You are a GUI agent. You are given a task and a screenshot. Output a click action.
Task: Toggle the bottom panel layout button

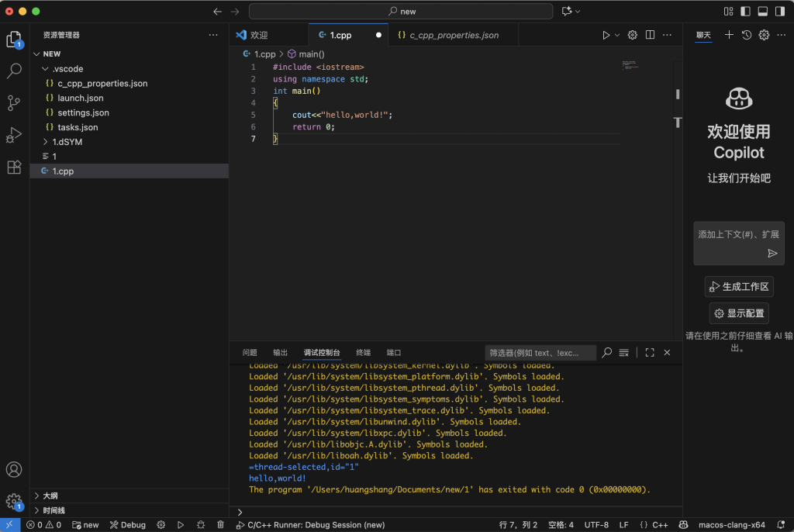pyautogui.click(x=762, y=12)
